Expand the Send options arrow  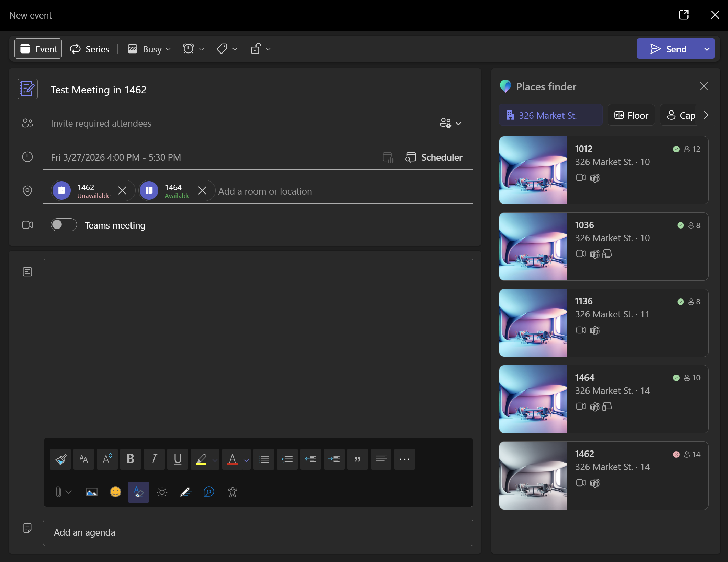[x=707, y=49]
